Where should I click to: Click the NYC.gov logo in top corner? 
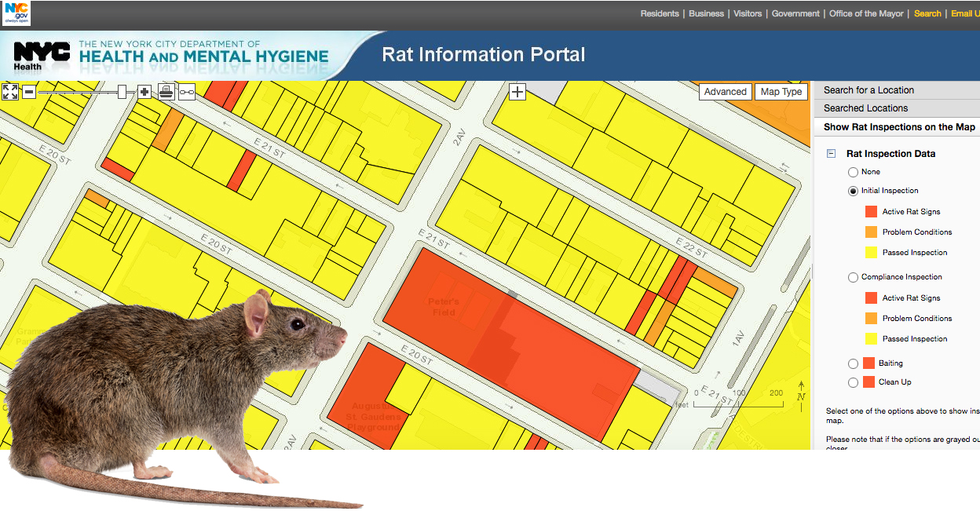(x=16, y=13)
